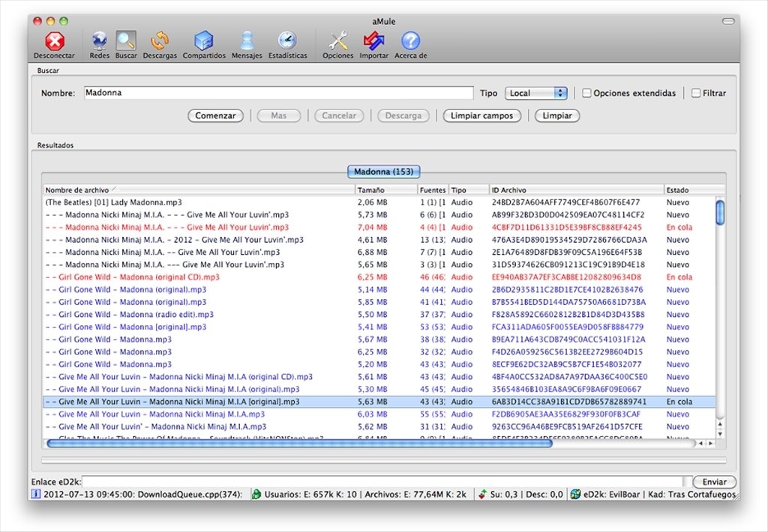Click the 7,04 MB size cell
The image size is (768, 532).
[372, 227]
